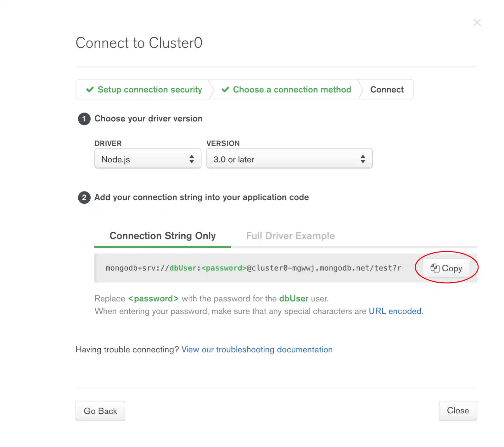
Task: Open the Version dropdown showing 3.0 or later
Action: tap(289, 159)
